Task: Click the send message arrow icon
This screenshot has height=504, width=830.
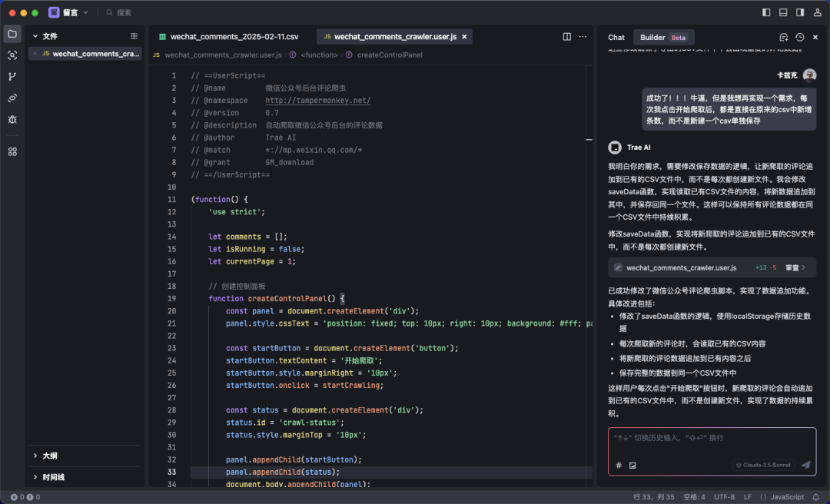Action: point(805,465)
